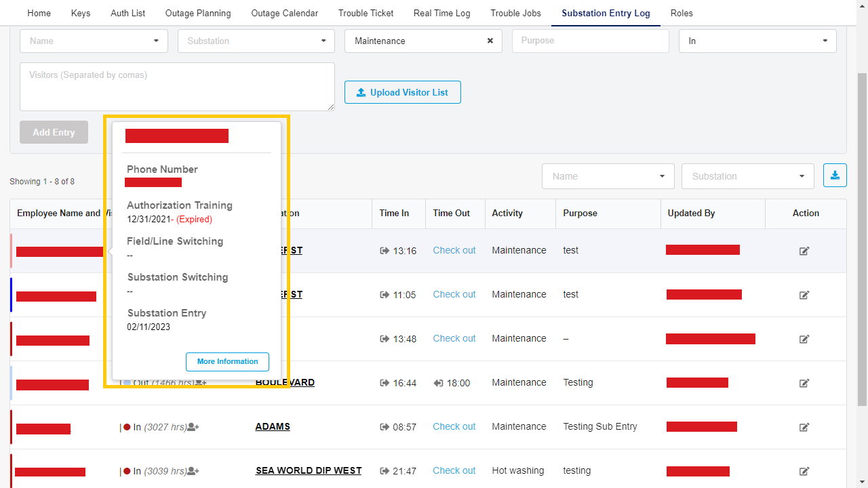Click add-visitor icon in SEA WORLD DIP WEST row
The image size is (868, 488).
tap(193, 471)
